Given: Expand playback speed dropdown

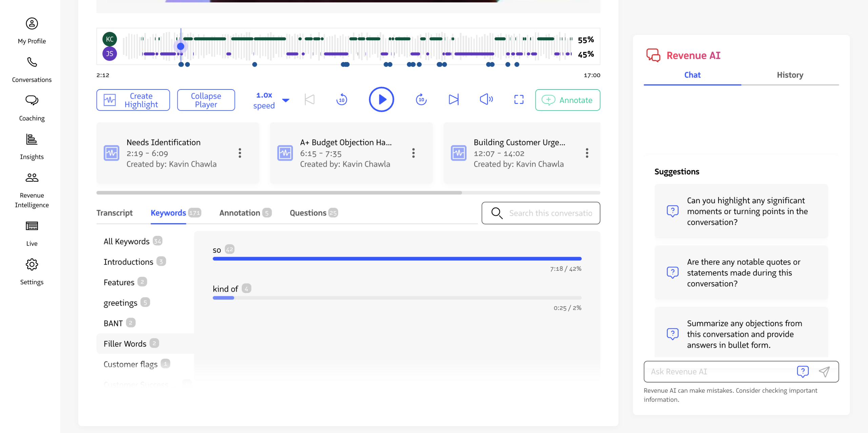Looking at the screenshot, I should [x=286, y=100].
